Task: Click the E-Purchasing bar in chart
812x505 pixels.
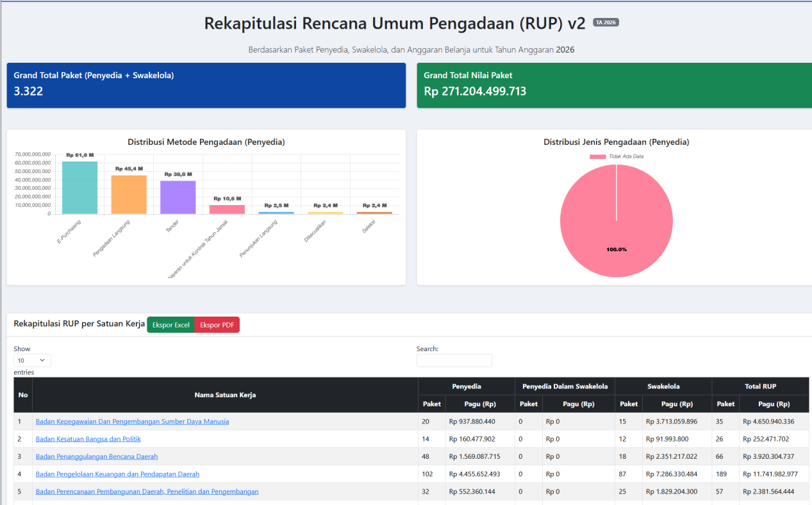Action: point(79,188)
